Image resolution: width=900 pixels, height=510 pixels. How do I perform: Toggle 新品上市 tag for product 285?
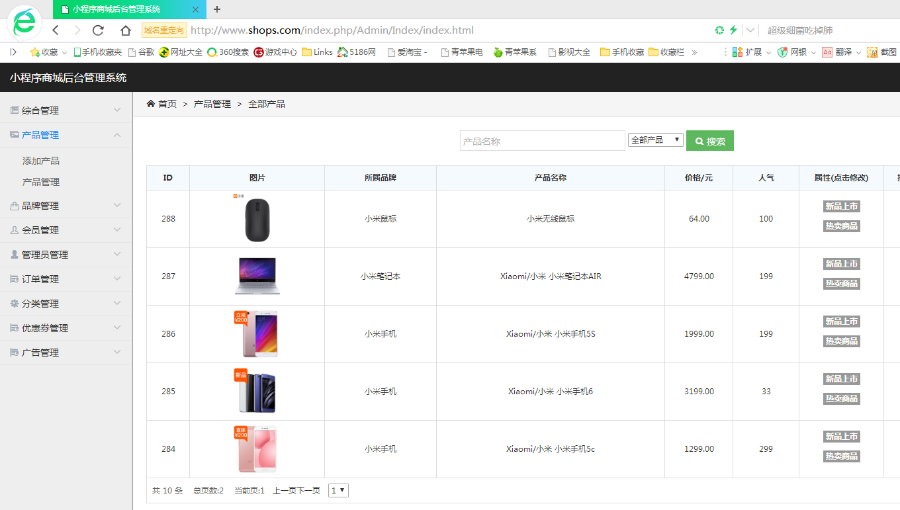point(841,379)
